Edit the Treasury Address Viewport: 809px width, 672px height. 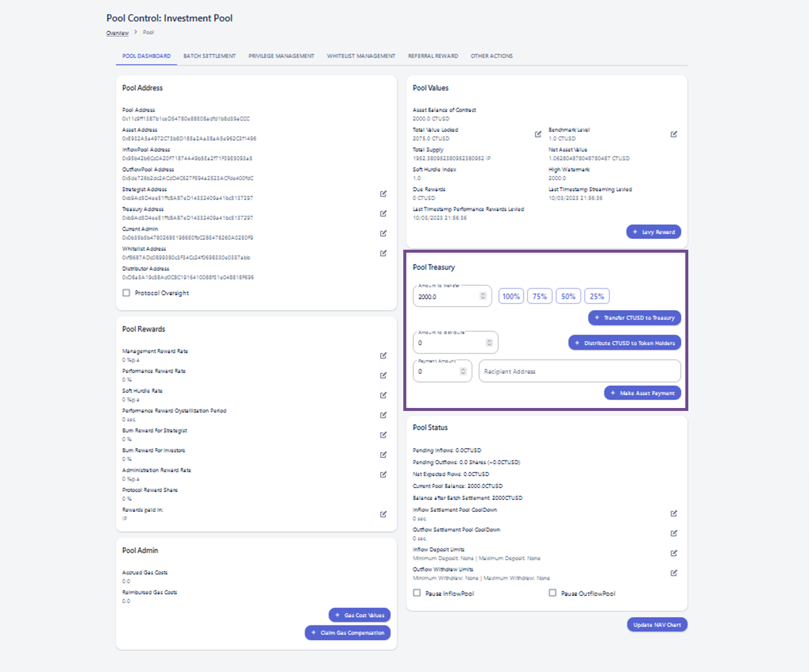383,213
